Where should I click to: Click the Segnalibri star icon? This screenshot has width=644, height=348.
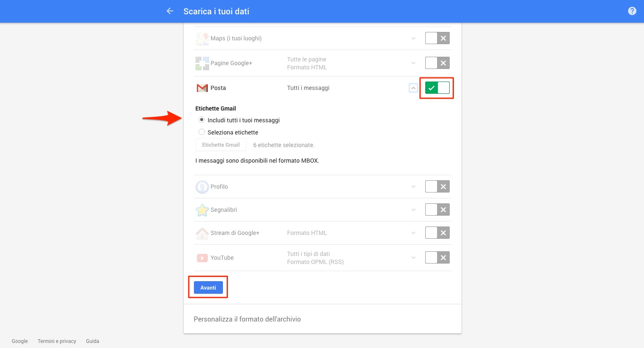[x=202, y=210]
